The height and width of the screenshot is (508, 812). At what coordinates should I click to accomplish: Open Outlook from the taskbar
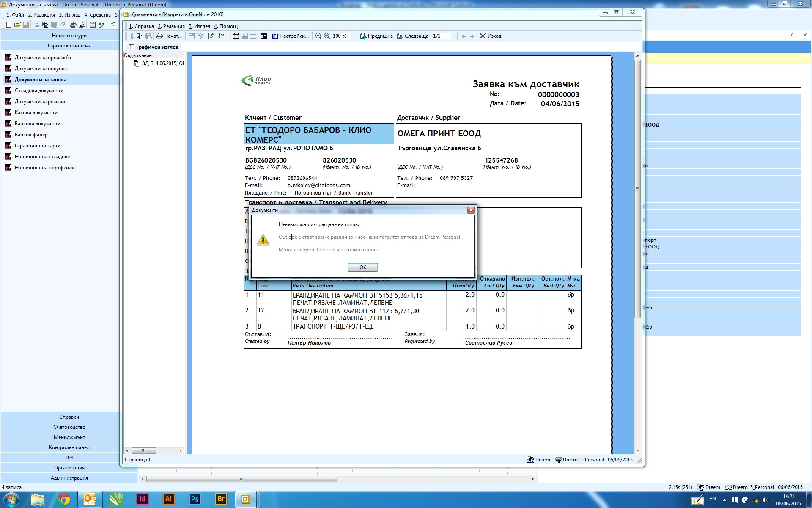point(90,500)
